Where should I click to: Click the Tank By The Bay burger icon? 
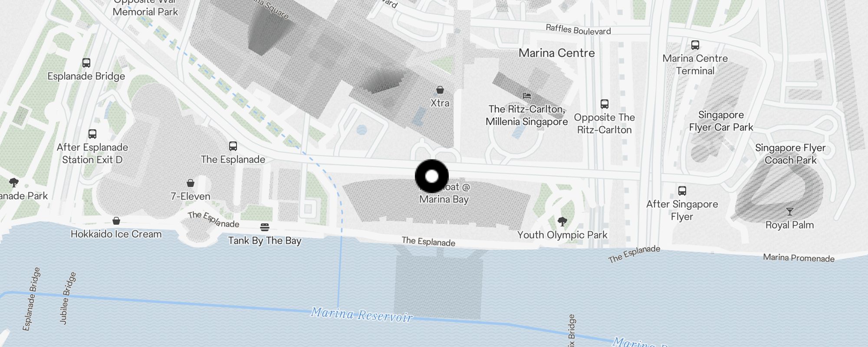coord(265,227)
